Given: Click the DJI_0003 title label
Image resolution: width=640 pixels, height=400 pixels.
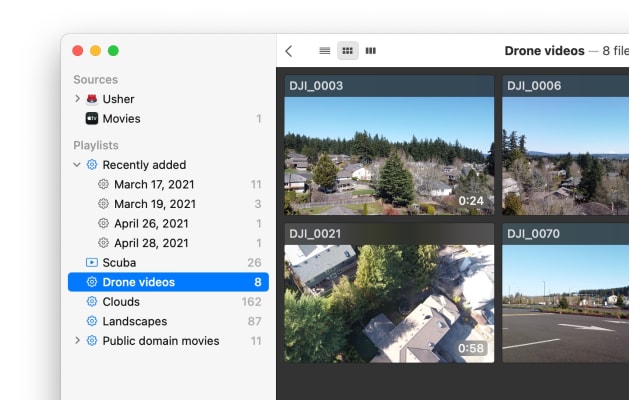Looking at the screenshot, I should point(316,86).
